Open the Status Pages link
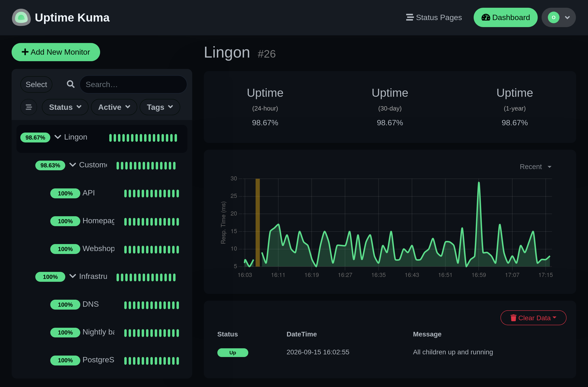588x387 pixels. pos(434,17)
